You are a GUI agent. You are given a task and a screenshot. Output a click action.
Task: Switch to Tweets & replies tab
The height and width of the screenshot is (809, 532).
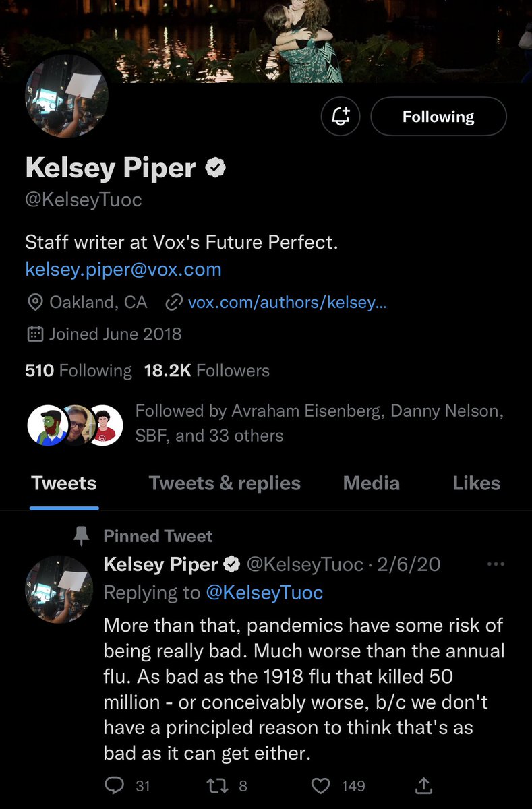(x=225, y=483)
